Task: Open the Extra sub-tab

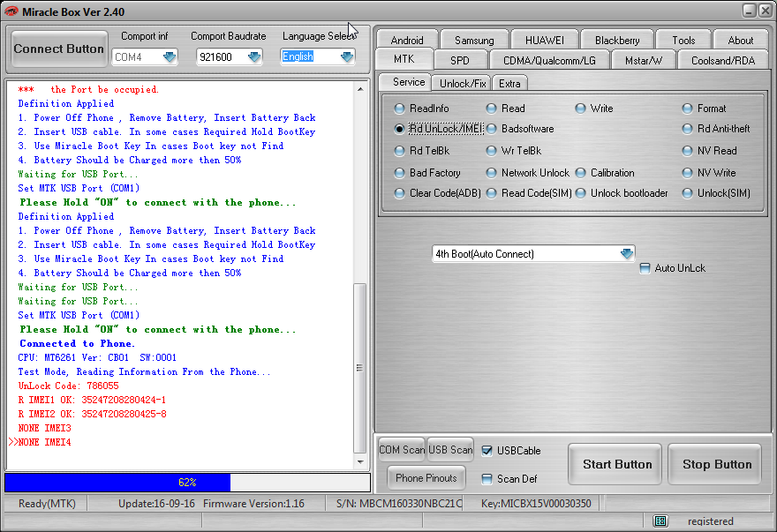Action: coord(509,83)
